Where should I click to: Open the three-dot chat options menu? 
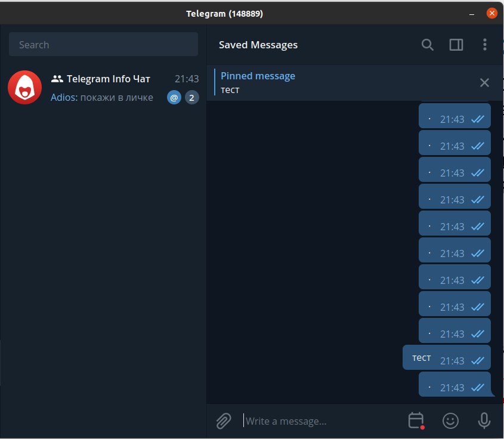[484, 45]
